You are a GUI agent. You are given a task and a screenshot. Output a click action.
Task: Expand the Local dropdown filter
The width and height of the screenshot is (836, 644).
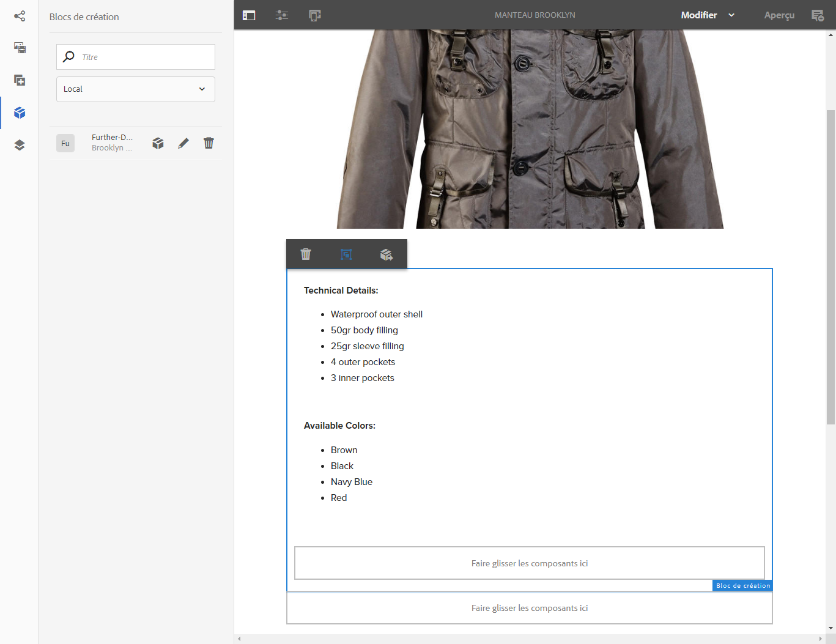(136, 89)
